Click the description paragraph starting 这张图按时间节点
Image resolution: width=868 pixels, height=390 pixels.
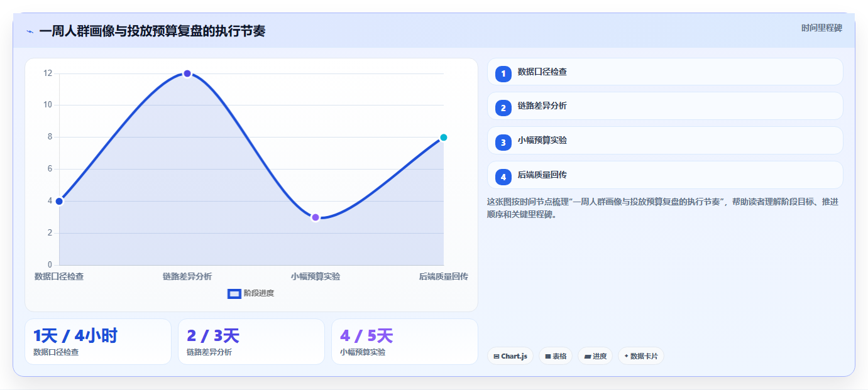tap(663, 208)
